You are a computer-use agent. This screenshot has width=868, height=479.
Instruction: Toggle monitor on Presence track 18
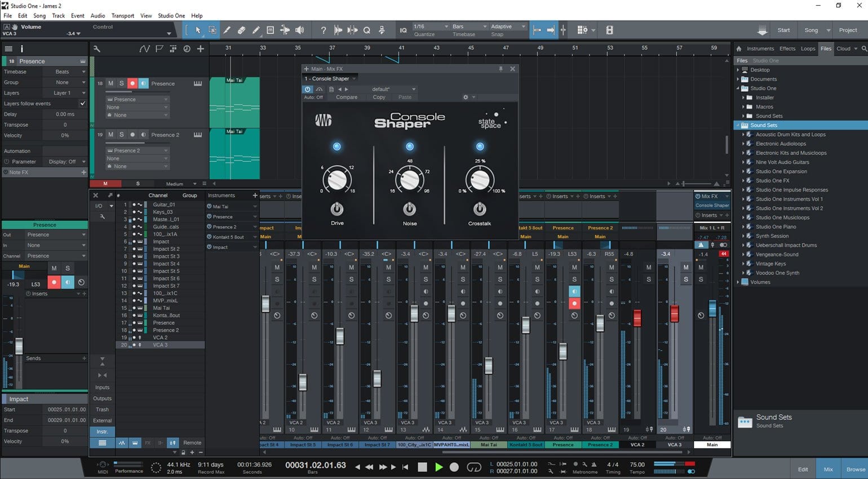tap(143, 83)
